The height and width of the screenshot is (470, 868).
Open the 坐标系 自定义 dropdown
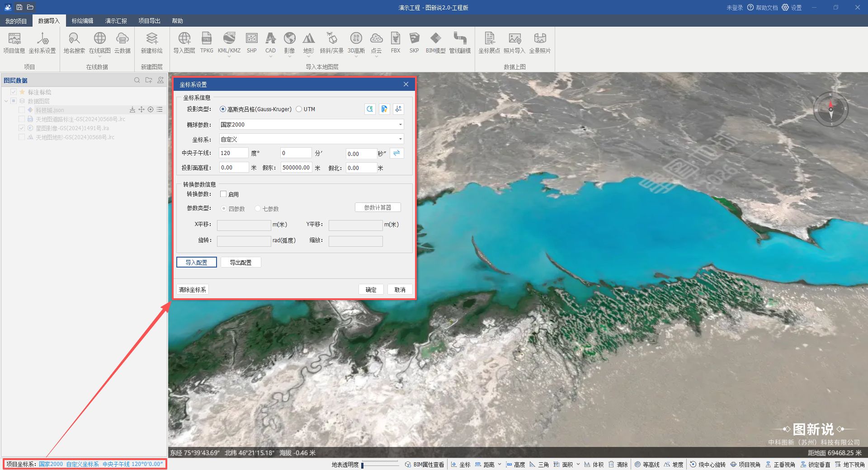pos(311,139)
